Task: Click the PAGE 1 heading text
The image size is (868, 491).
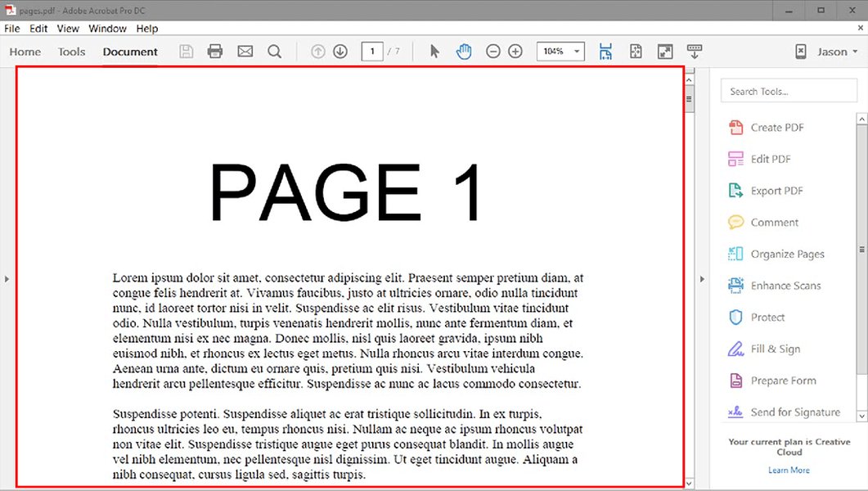Action: coord(345,192)
